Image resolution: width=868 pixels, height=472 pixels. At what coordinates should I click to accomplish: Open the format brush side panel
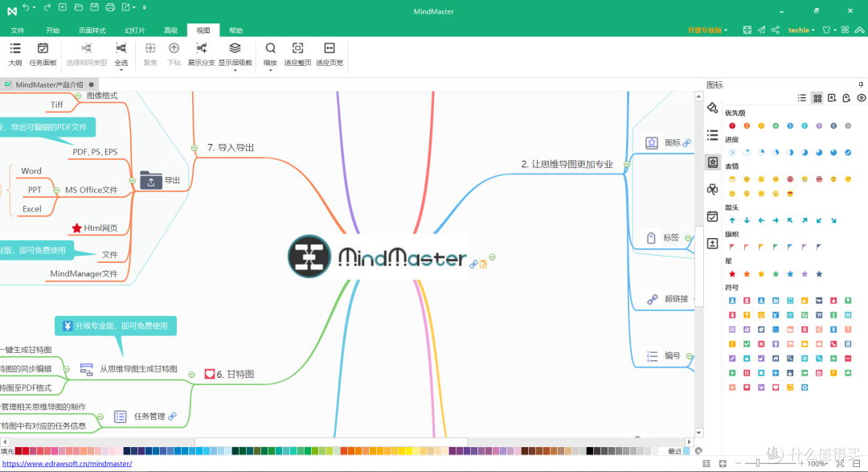point(712,108)
